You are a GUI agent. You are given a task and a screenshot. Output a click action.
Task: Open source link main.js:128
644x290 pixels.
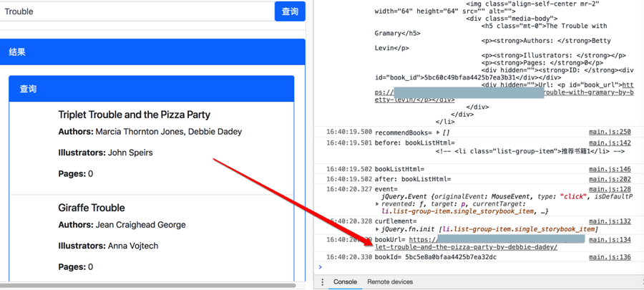(610, 189)
